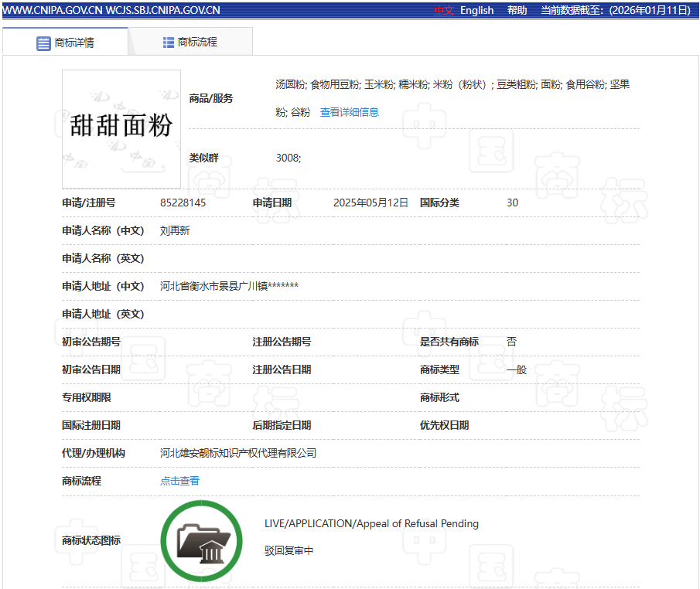The width and height of the screenshot is (700, 589).
Task: Click the agency name 河北雄安靓标知识产权代理有限公司
Action: coord(238,453)
